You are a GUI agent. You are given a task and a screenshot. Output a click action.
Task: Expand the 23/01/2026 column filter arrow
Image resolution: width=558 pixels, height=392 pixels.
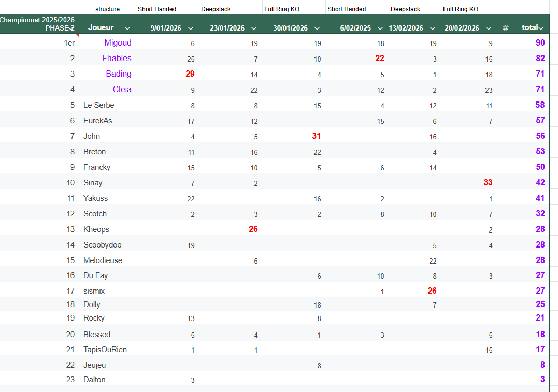pyautogui.click(x=254, y=28)
